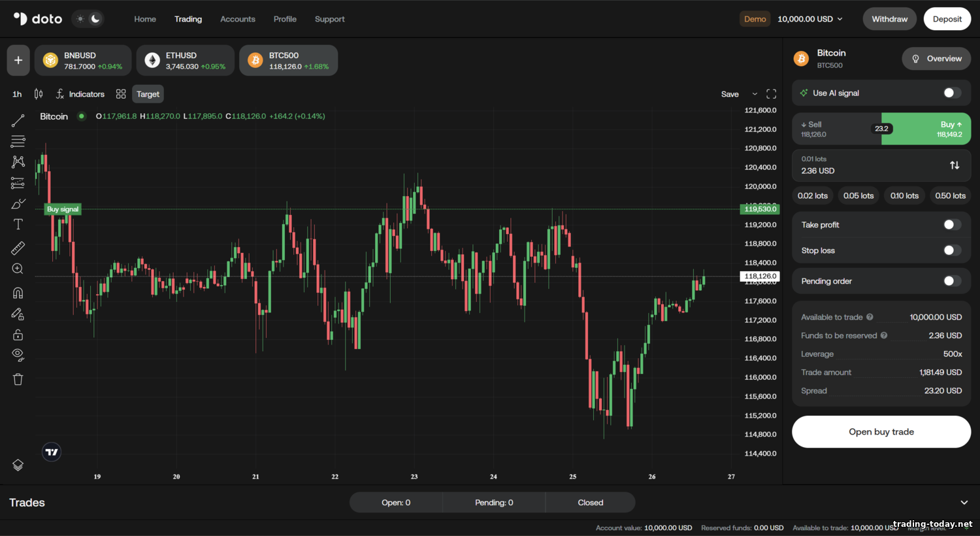
Task: Open the dropdown arrow beside Save
Action: [755, 94]
